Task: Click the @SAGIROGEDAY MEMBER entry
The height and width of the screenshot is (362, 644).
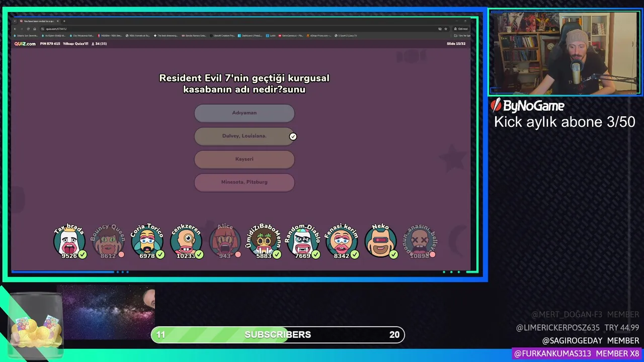Action: coord(590,341)
